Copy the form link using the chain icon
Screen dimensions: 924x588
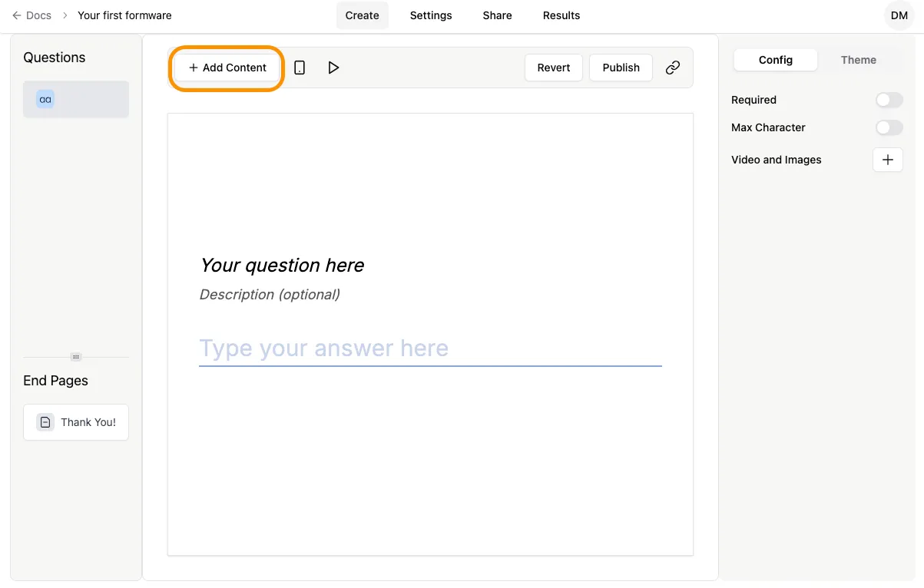673,68
